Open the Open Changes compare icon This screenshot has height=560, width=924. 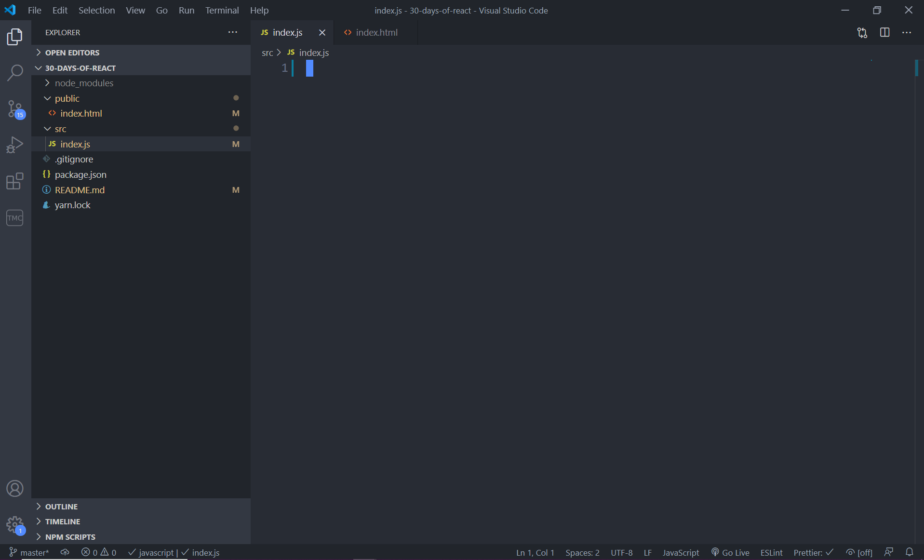coord(862,32)
